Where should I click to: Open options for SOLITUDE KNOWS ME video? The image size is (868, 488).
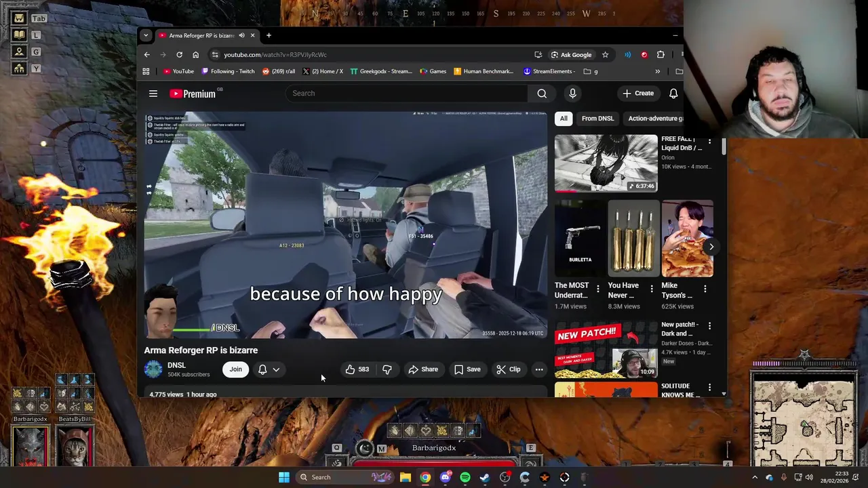pyautogui.click(x=709, y=387)
